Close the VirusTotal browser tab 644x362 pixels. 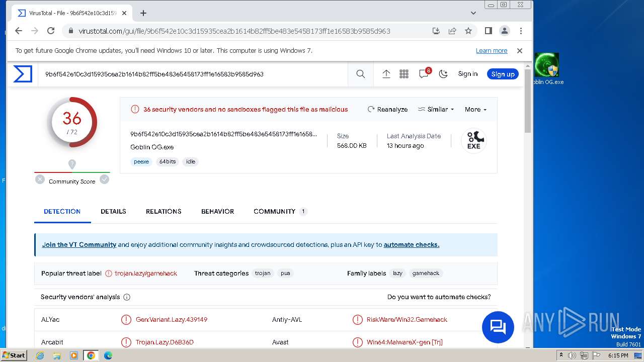point(124,13)
